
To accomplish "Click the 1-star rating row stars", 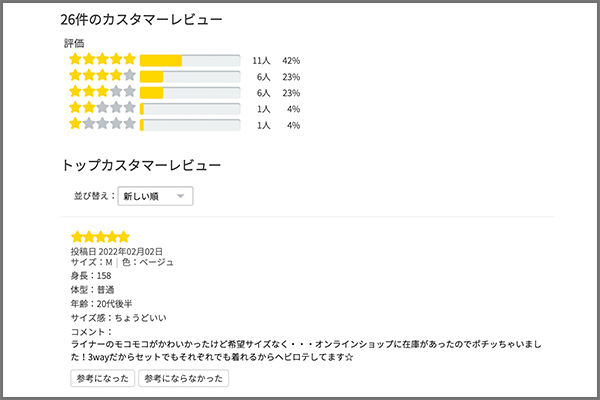I will [102, 124].
